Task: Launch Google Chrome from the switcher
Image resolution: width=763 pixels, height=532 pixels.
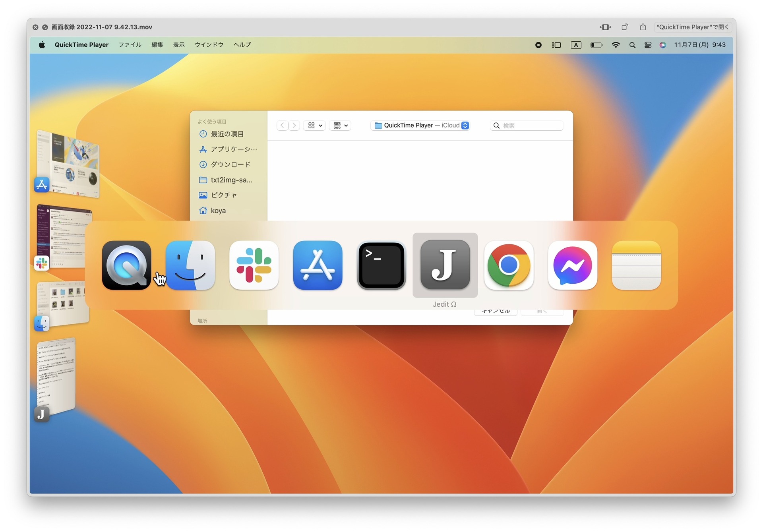Action: 509,265
